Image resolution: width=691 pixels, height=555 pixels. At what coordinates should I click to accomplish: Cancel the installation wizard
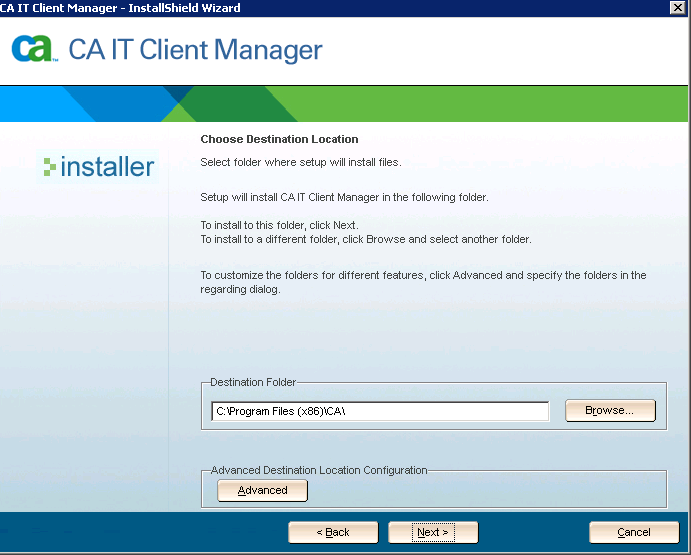tap(634, 532)
